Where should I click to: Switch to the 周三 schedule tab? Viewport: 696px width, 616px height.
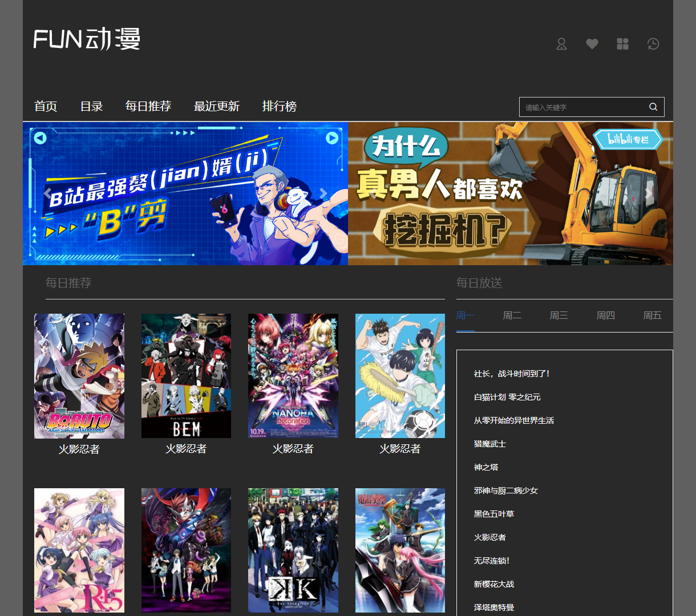pyautogui.click(x=559, y=315)
